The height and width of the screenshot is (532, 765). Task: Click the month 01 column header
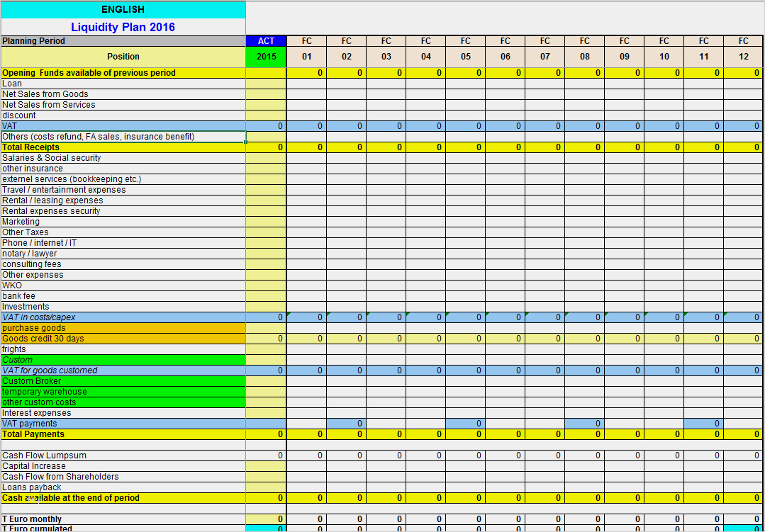coord(306,57)
